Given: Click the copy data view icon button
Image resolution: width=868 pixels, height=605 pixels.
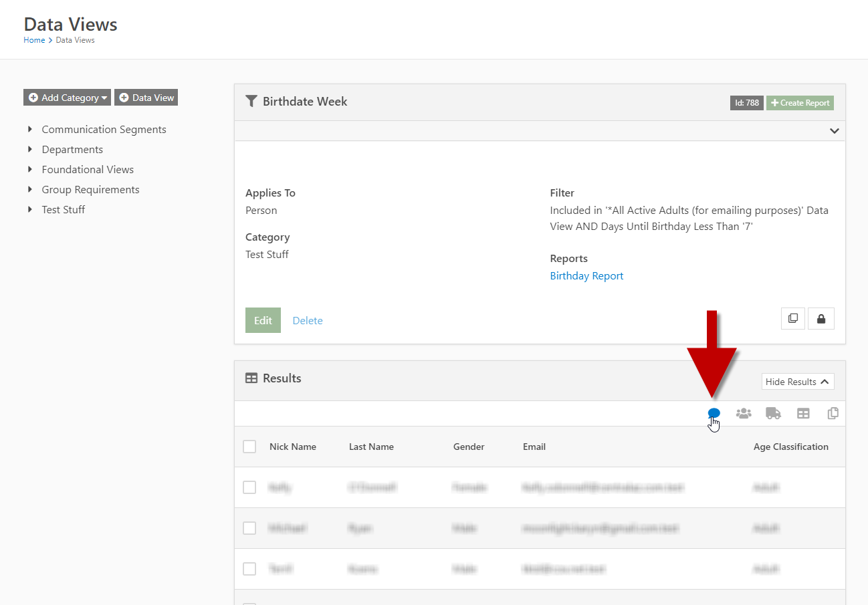Looking at the screenshot, I should pyautogui.click(x=792, y=319).
